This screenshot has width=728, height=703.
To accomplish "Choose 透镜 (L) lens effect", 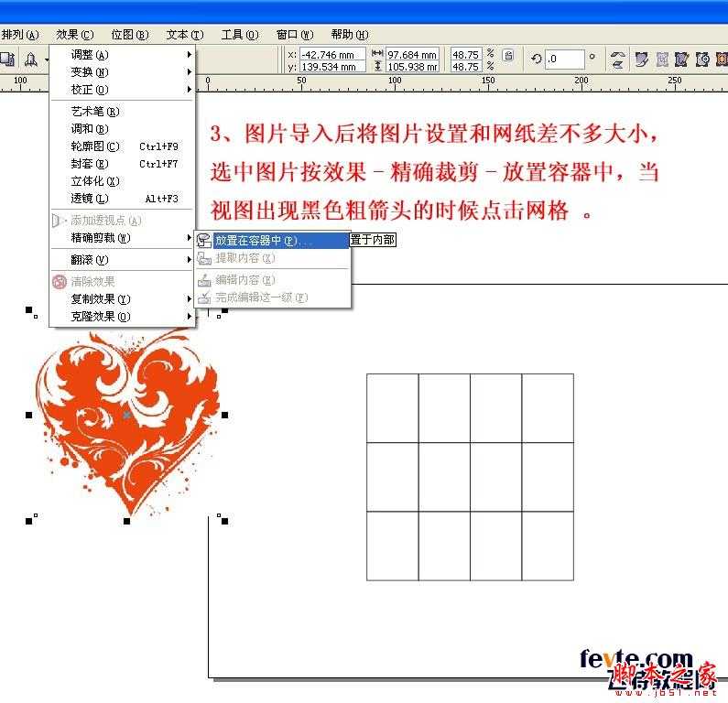I will tap(122, 198).
